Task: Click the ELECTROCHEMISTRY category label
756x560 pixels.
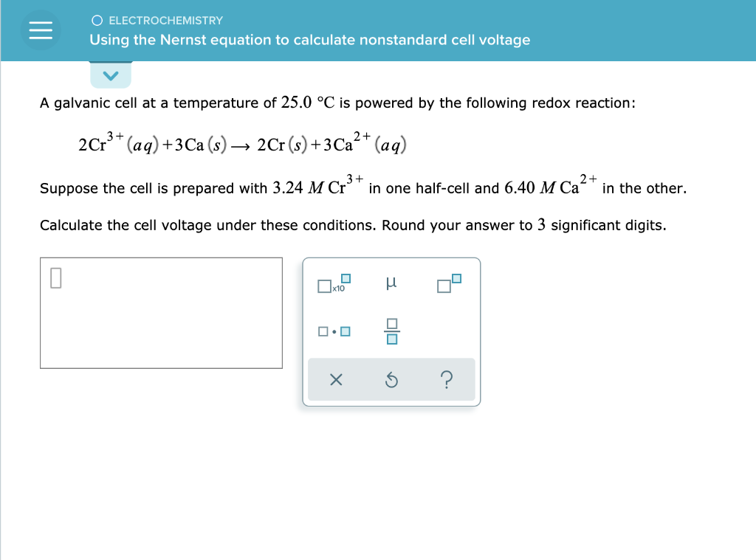Action: (x=165, y=21)
